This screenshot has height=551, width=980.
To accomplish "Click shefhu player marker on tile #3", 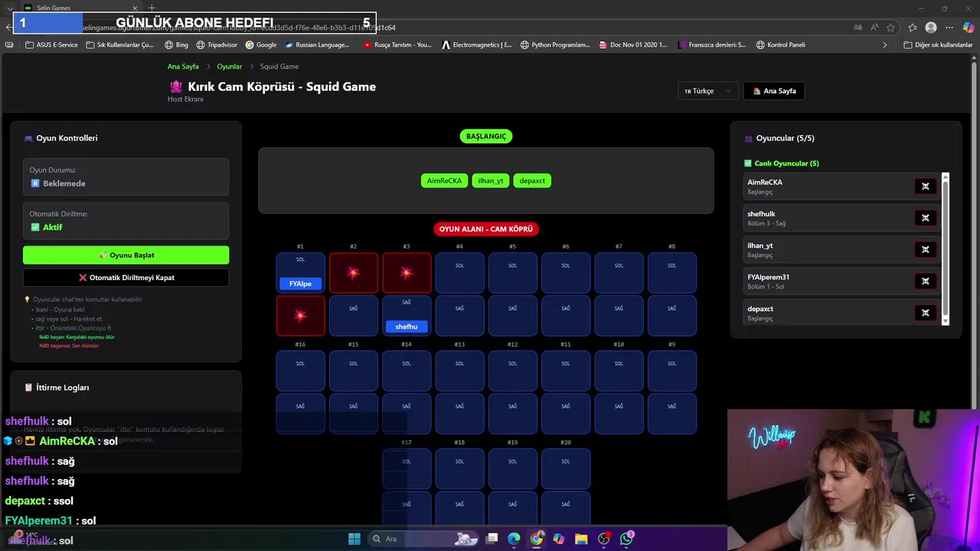I will pos(407,327).
